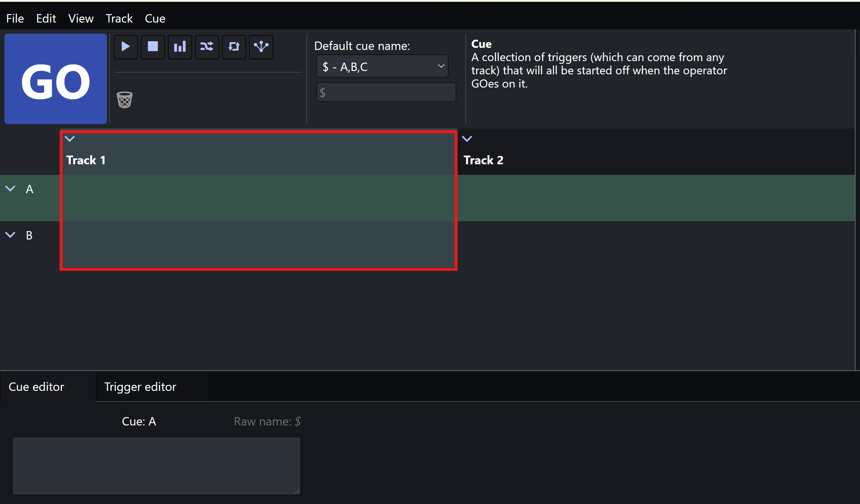The height and width of the screenshot is (504, 860).
Task: Click the $ cue name input field
Action: pos(386,92)
